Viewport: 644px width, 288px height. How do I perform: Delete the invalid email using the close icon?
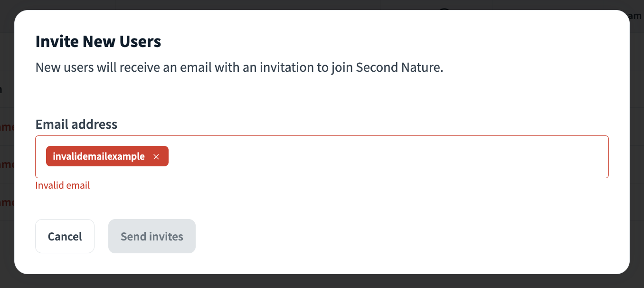[156, 157]
